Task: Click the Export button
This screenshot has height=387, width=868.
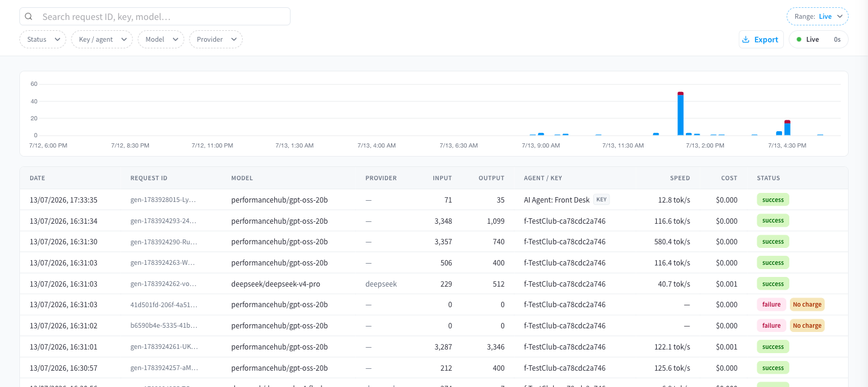Action: 761,39
